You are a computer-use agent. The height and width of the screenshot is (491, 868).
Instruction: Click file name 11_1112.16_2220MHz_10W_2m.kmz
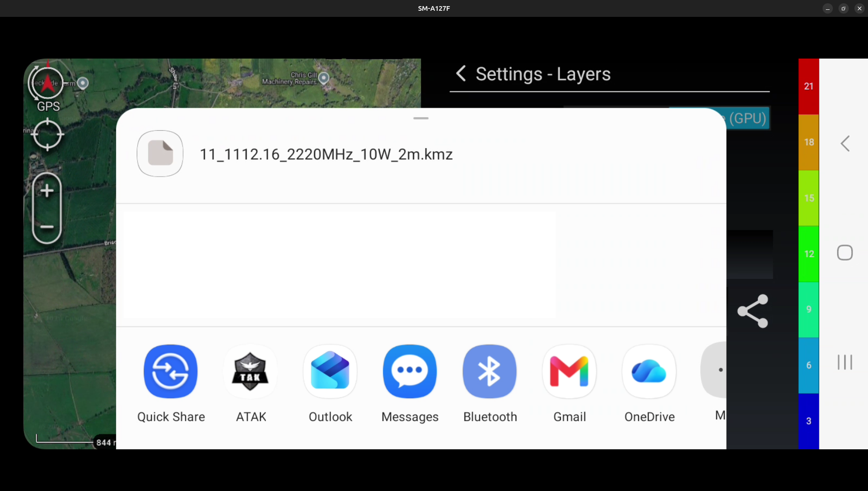[x=326, y=154]
